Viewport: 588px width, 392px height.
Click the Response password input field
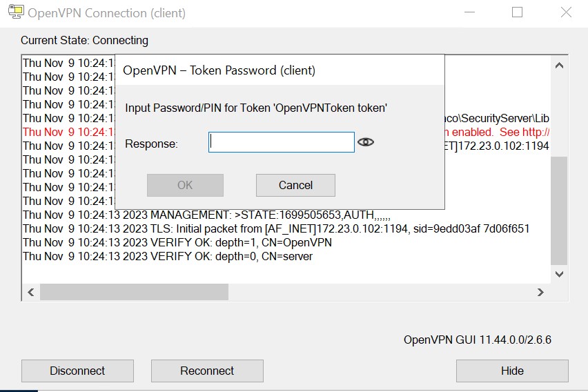pos(282,142)
